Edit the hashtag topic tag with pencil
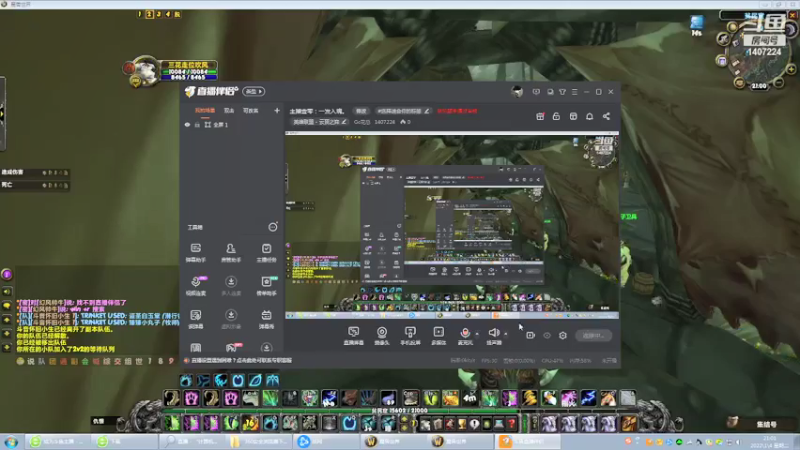The image size is (800, 450). click(x=403, y=111)
